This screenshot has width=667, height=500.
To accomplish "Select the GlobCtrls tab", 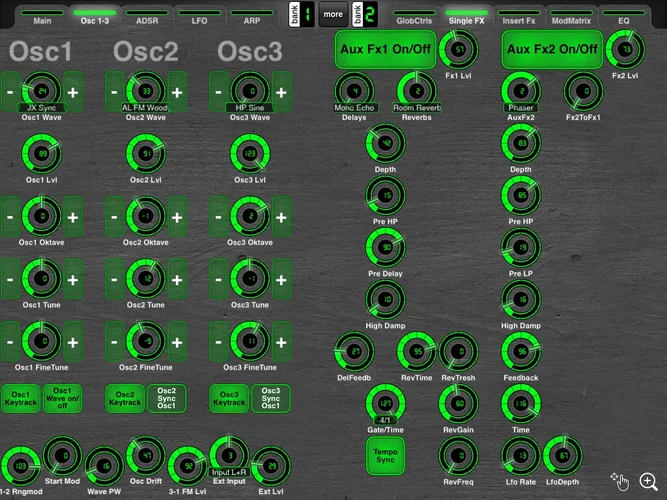I will [x=414, y=17].
